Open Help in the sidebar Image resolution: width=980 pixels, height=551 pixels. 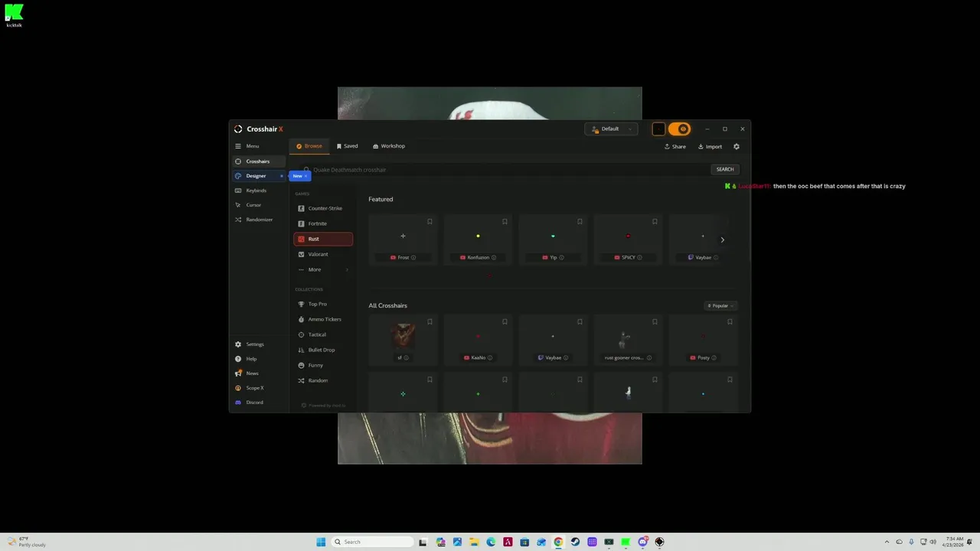pyautogui.click(x=259, y=359)
